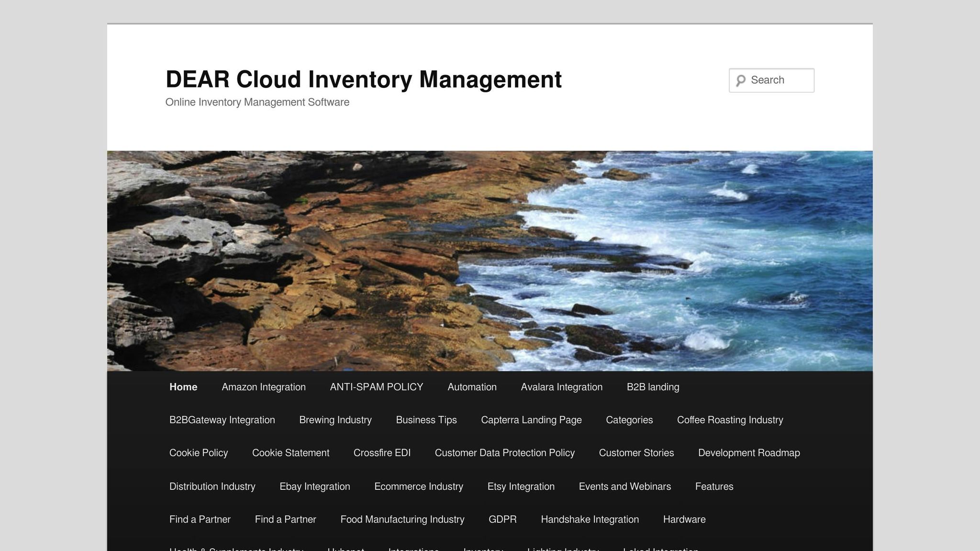980x551 pixels.
Task: Select the GDPR menu link
Action: (502, 519)
